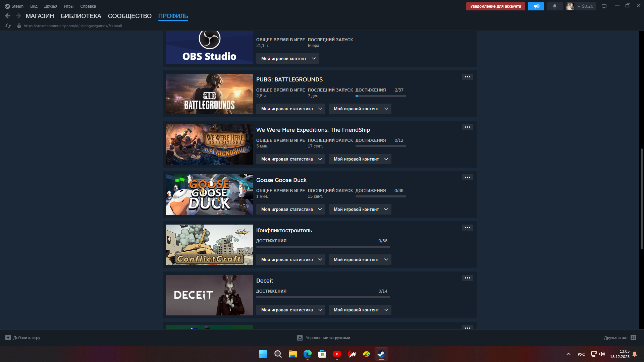Go to the МАГАЗИН tab

[40, 16]
